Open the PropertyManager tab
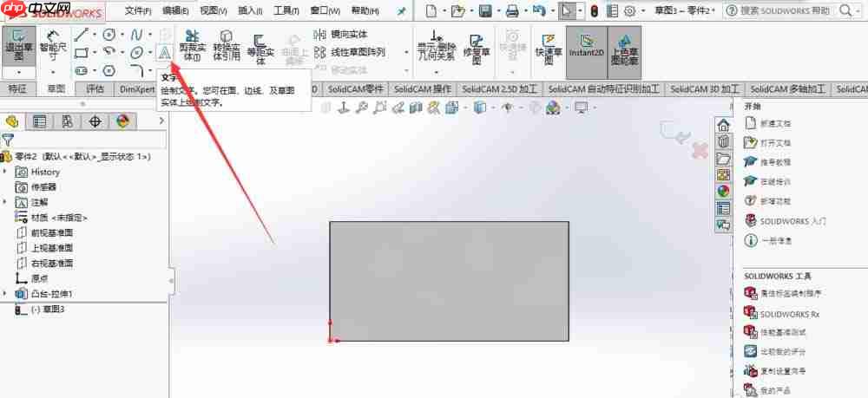This screenshot has height=398, width=868. tap(39, 121)
